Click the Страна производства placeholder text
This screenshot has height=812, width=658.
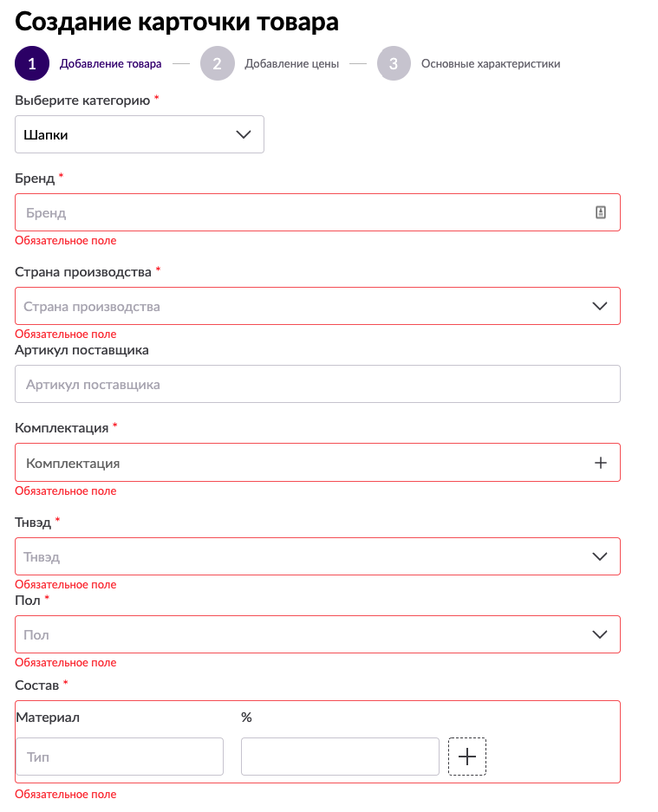pos(92,306)
